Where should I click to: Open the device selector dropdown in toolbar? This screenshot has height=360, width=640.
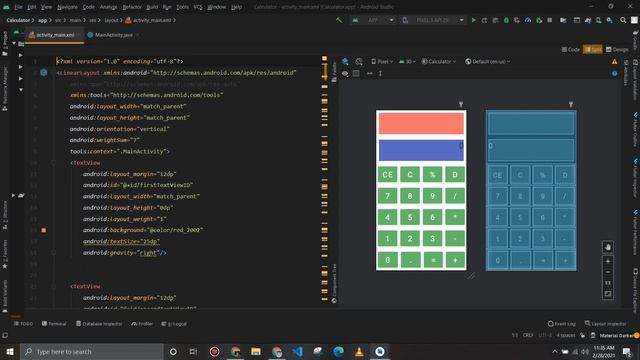pyautogui.click(x=433, y=20)
